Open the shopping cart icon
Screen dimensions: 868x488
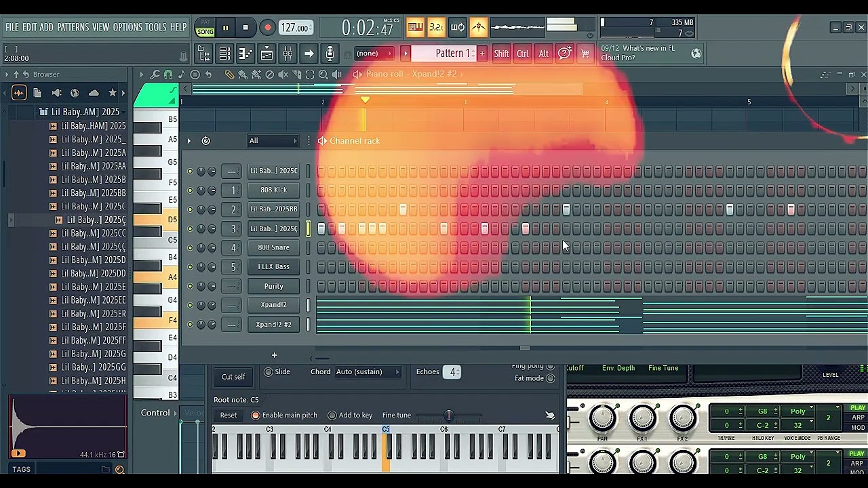[585, 54]
